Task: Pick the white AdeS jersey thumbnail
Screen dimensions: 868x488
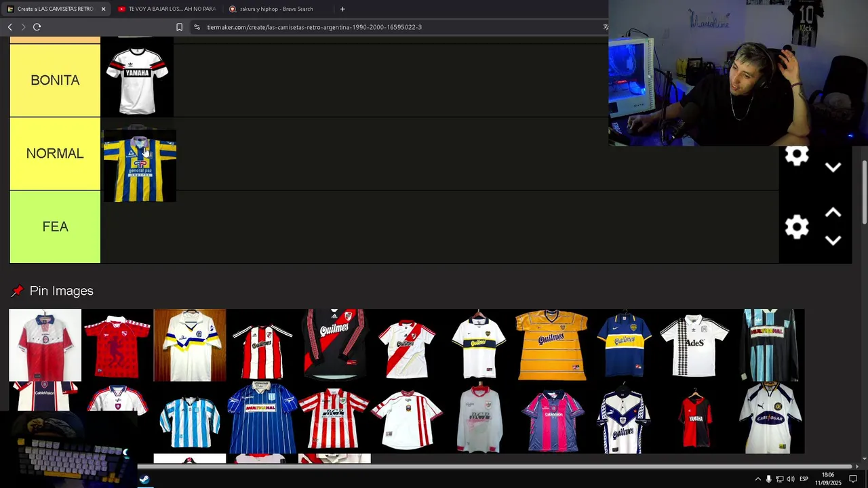Action: click(696, 345)
